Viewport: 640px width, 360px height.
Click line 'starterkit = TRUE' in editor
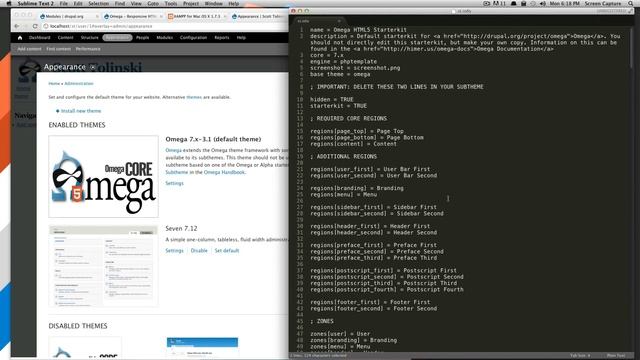[x=338, y=106]
